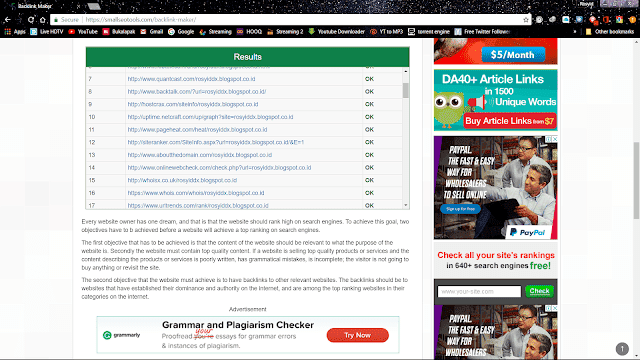Open the Live HDTV bookmark
The height and width of the screenshot is (360, 640).
click(x=47, y=31)
